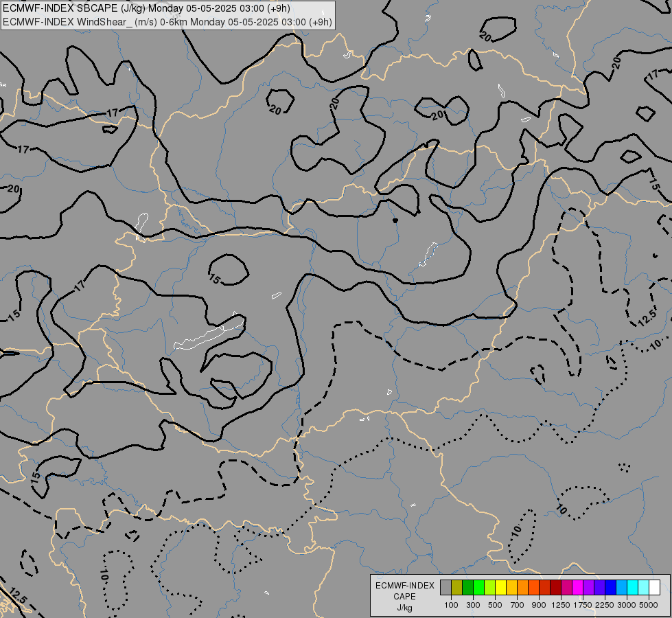Click the olive swatch in the CAPE legend
Screen dimensions: 672x618
point(457,588)
